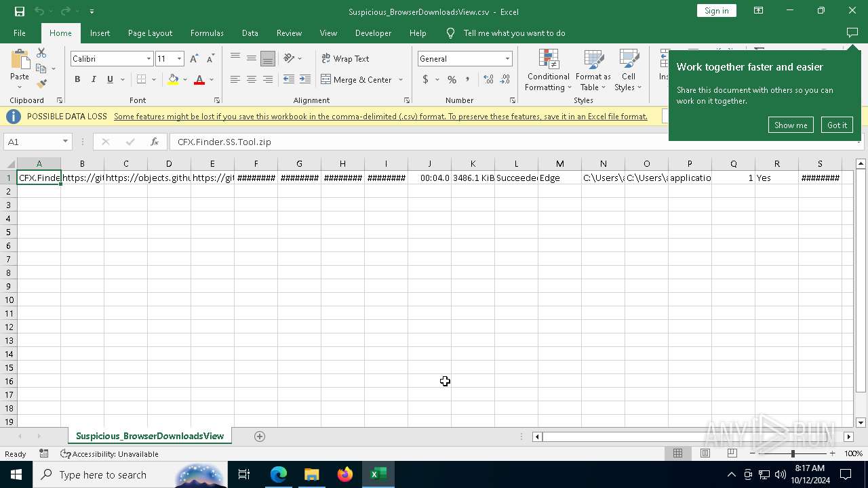868x488 pixels.
Task: Click the Increase Decimal icon
Action: [x=488, y=79]
